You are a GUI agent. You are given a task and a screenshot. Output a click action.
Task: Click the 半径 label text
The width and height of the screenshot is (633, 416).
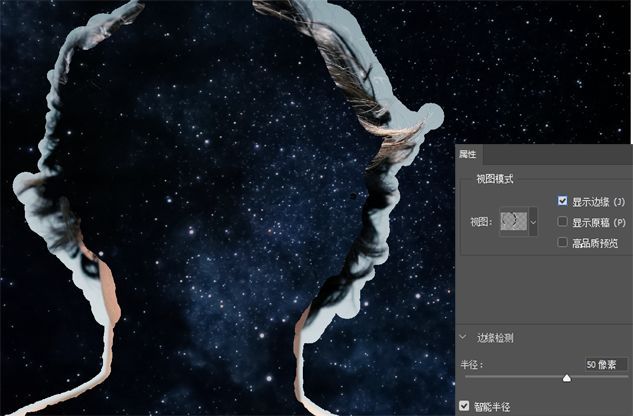point(472,365)
